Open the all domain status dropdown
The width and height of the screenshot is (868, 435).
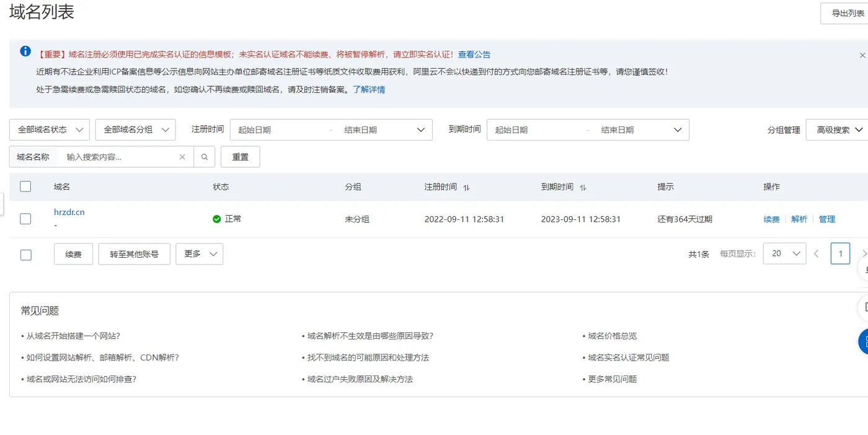pos(50,130)
